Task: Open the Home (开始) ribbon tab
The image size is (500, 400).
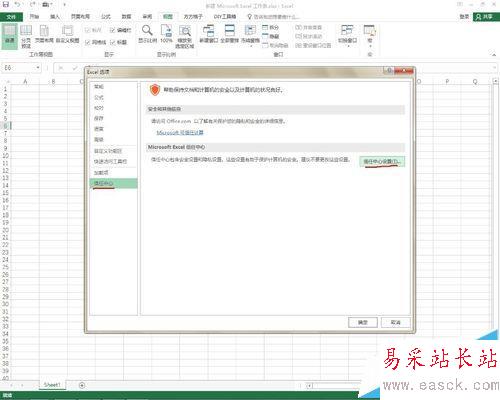Action: point(34,16)
